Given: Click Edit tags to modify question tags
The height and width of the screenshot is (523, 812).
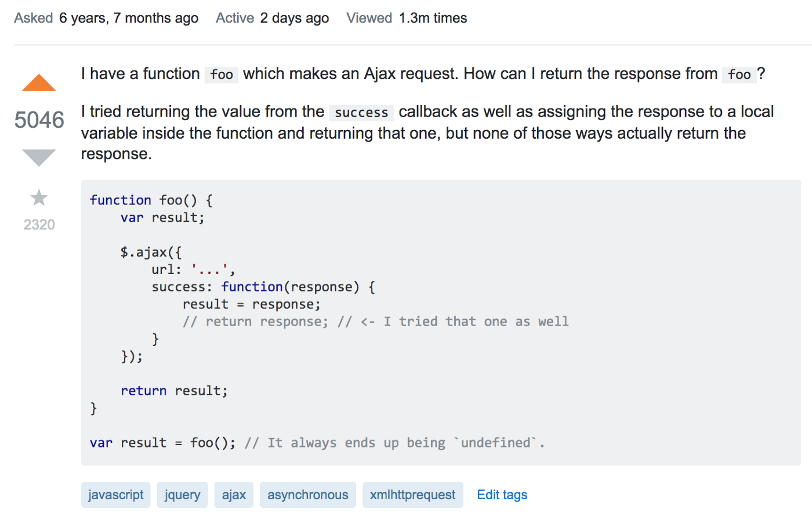Looking at the screenshot, I should click(x=501, y=495).
